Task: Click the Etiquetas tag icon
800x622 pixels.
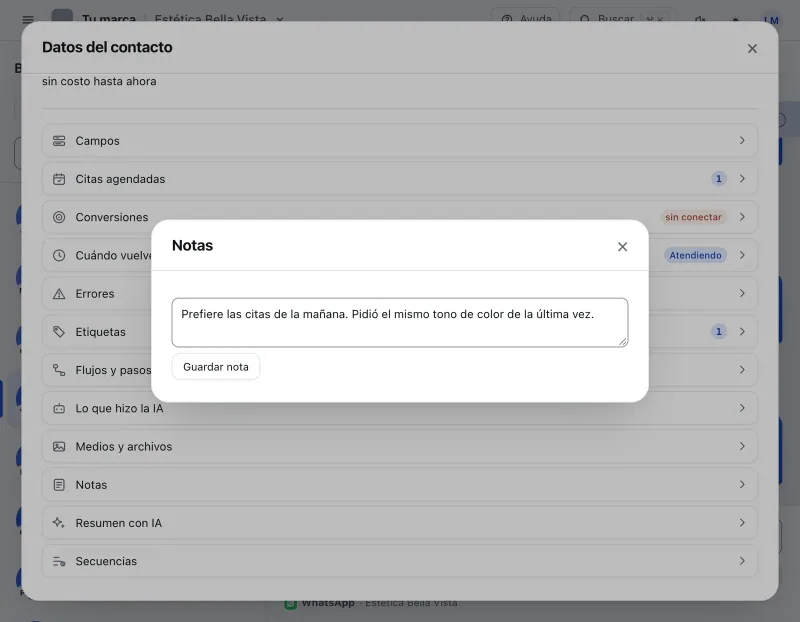Action: click(59, 332)
